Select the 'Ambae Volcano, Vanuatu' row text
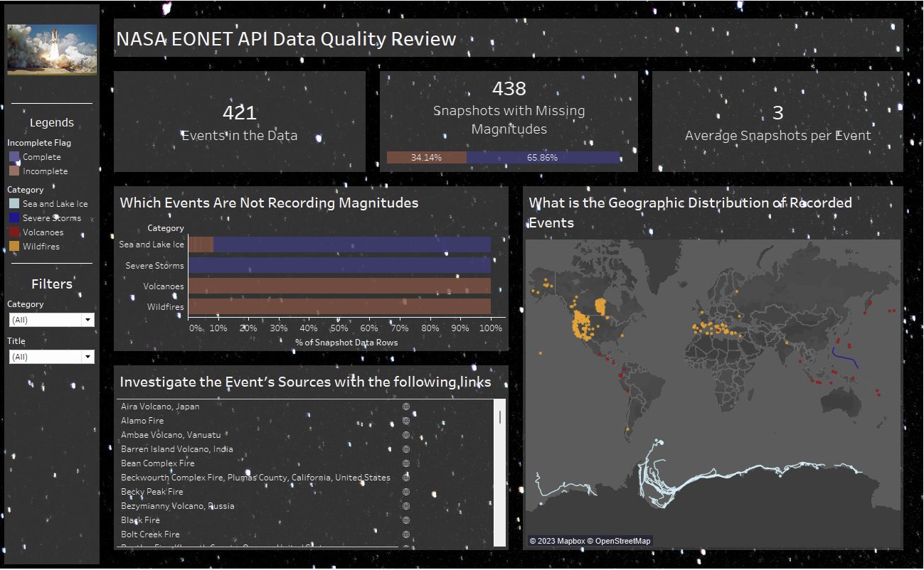 pyautogui.click(x=171, y=435)
